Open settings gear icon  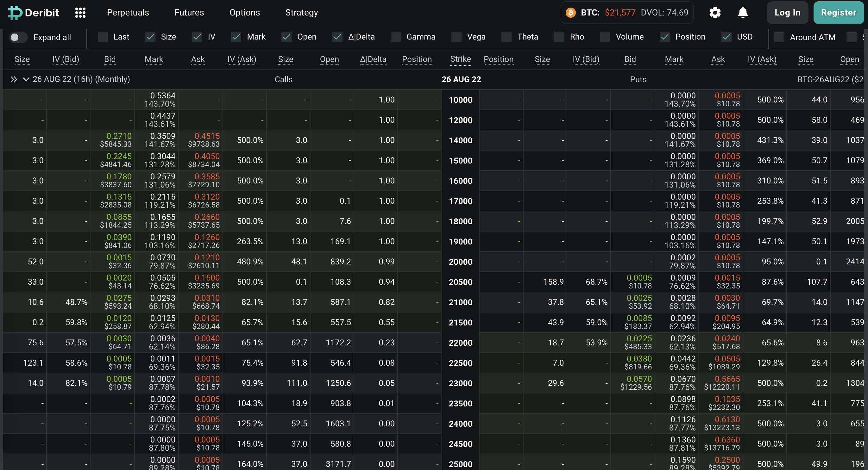[x=715, y=13]
